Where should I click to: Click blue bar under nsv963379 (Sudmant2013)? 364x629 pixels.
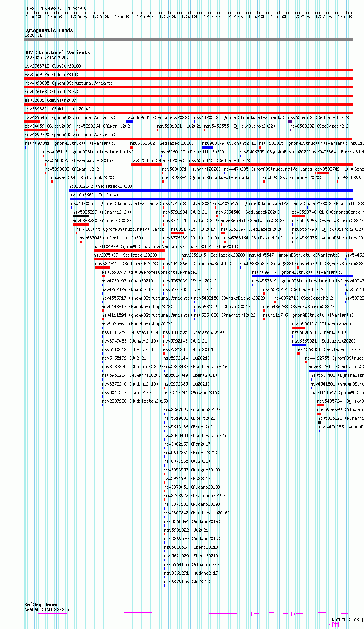208,147
